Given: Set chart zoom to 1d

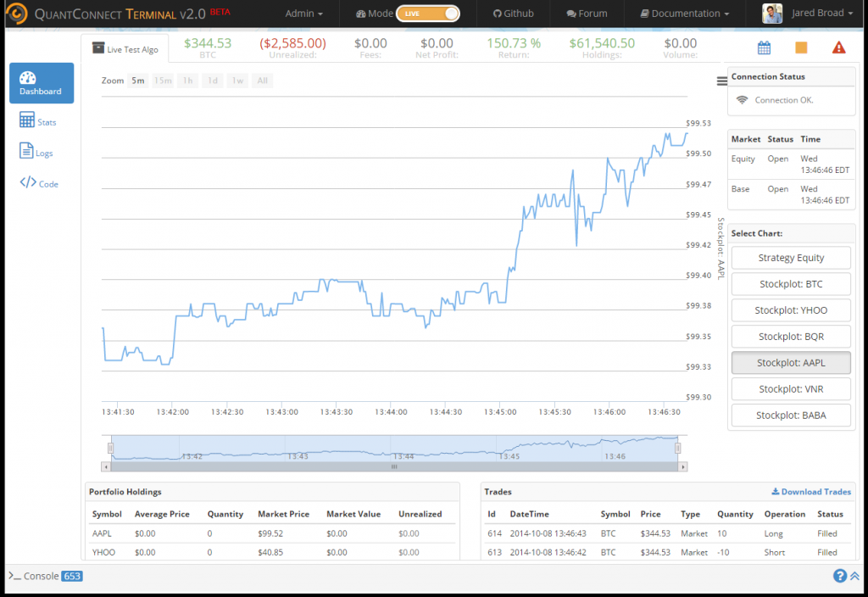Looking at the screenshot, I should (x=211, y=81).
